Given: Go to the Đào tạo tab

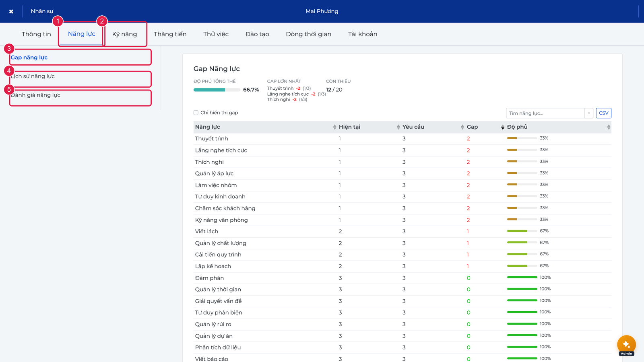Looking at the screenshot, I should pyautogui.click(x=257, y=34).
